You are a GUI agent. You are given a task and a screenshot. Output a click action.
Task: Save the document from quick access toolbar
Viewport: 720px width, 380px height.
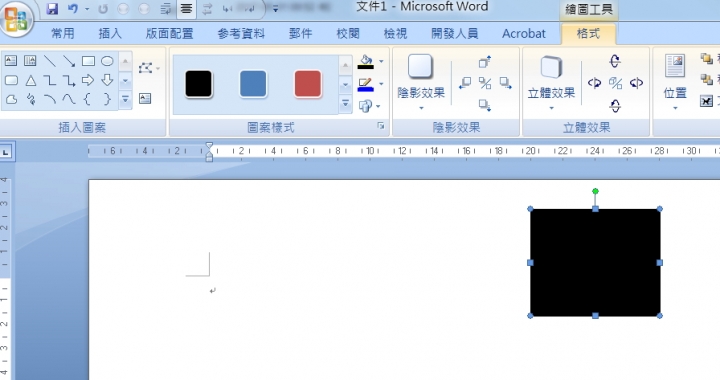click(x=52, y=9)
